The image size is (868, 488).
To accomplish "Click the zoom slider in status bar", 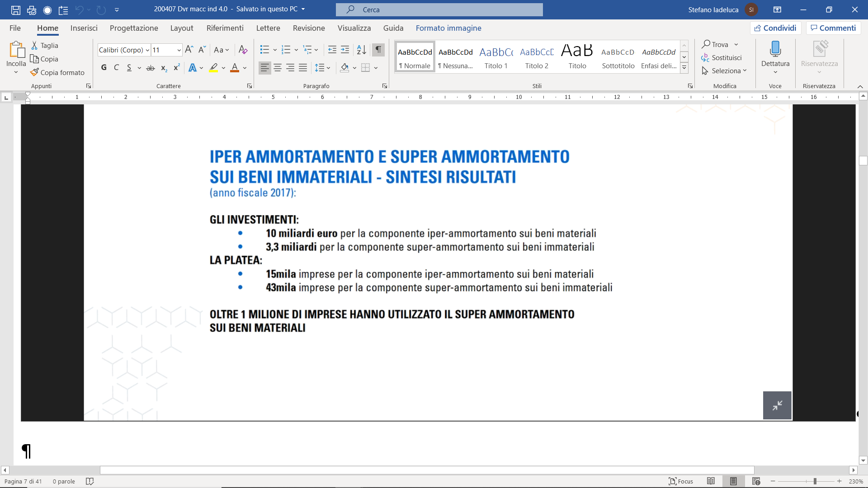I will point(815,481).
